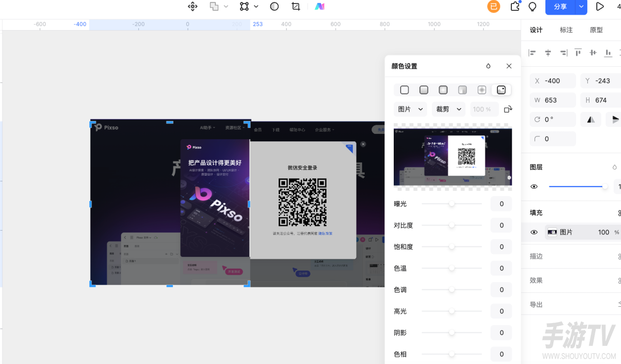Switch to the 标注 tab

coord(566,30)
